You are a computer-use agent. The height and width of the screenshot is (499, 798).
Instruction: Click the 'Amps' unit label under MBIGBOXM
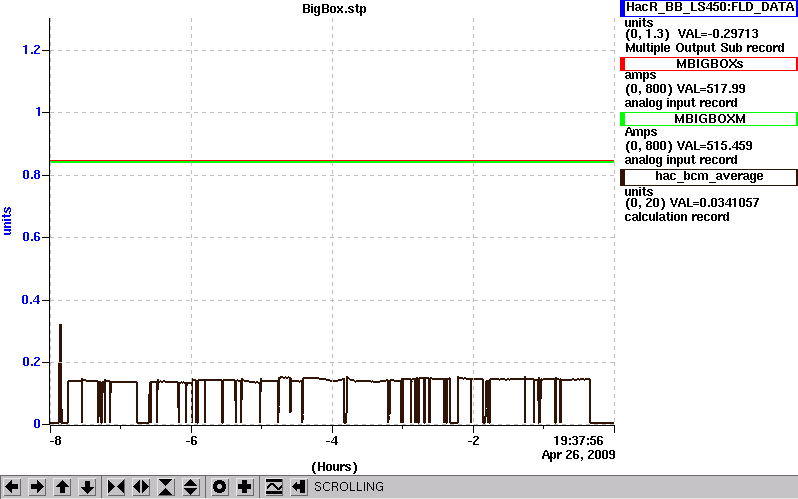641,132
